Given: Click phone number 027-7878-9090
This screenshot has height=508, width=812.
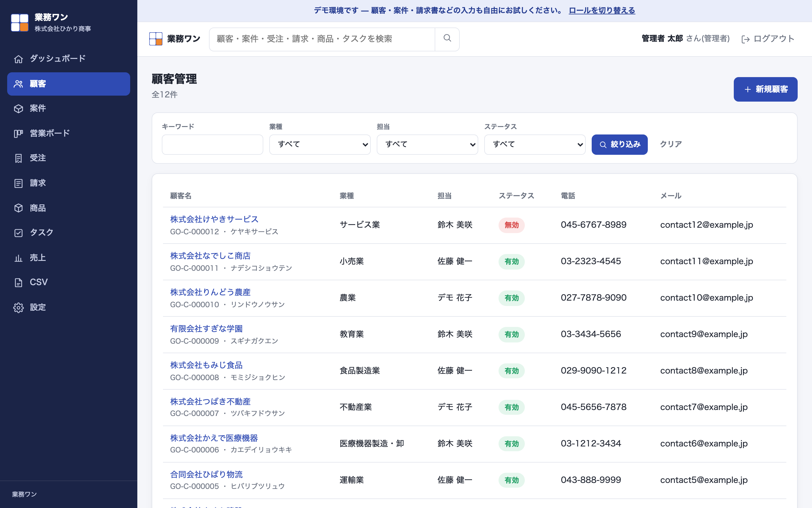Looking at the screenshot, I should 593,298.
